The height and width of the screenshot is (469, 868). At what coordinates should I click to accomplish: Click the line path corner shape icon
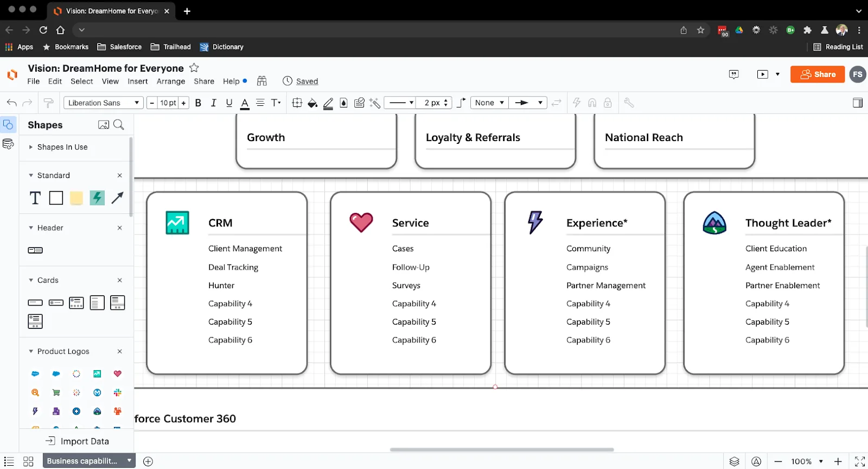pos(461,103)
